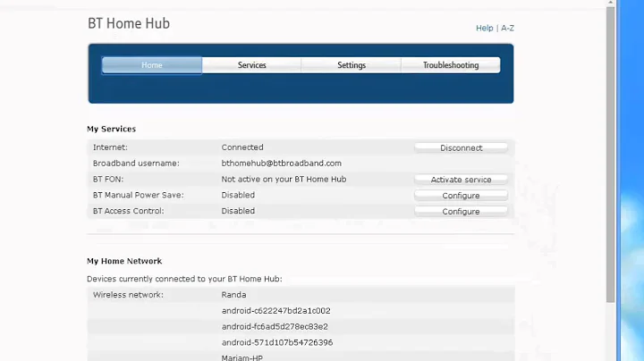The height and width of the screenshot is (361, 644).
Task: Click the My Home Network heading
Action: pyautogui.click(x=124, y=261)
